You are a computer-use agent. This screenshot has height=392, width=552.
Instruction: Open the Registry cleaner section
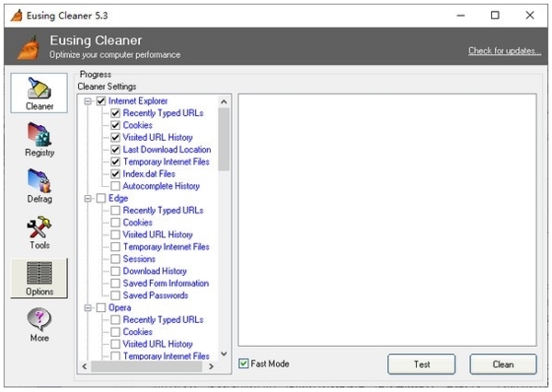click(x=39, y=140)
